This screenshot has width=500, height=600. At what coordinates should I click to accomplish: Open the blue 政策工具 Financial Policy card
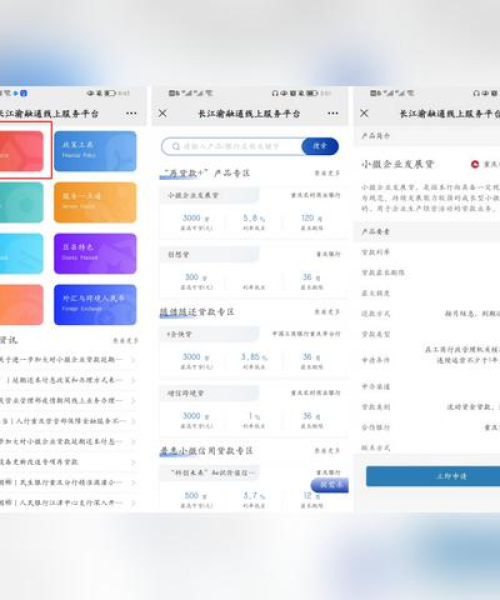(x=95, y=151)
